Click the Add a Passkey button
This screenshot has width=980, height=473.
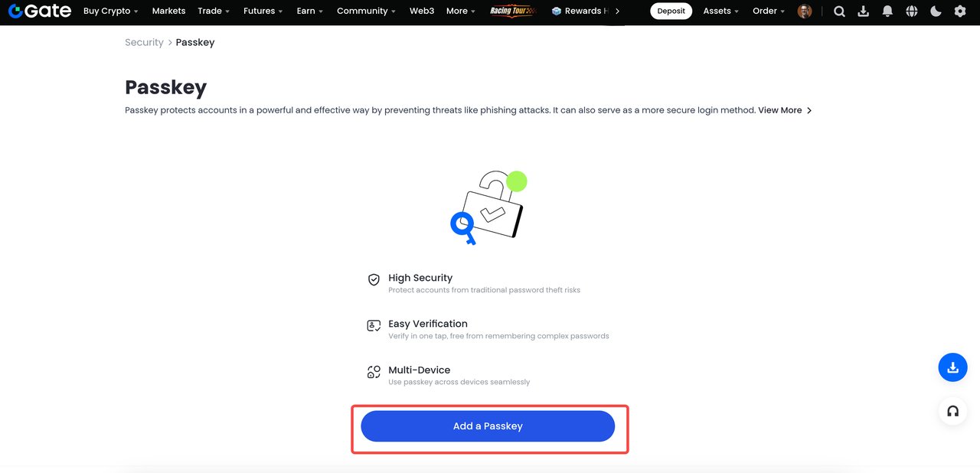(x=488, y=426)
